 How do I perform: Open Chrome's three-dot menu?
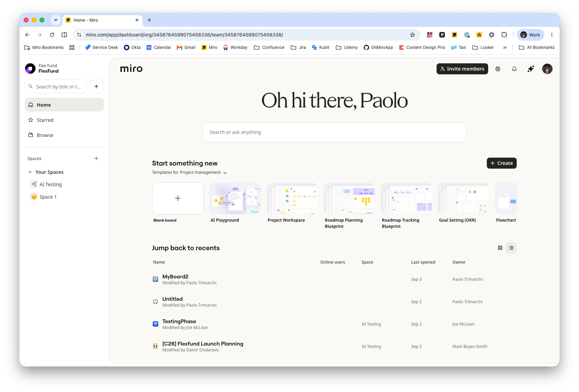click(x=551, y=35)
